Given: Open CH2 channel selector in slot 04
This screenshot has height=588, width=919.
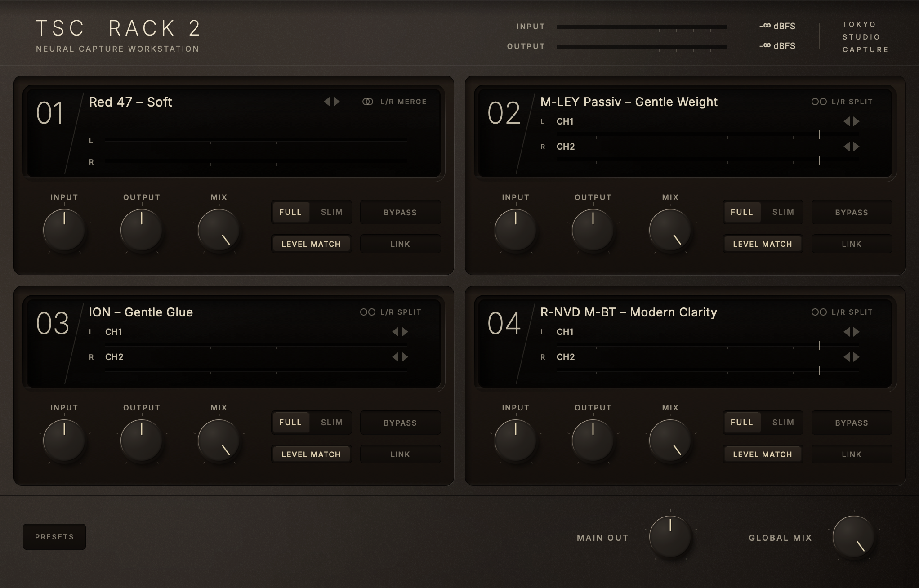Looking at the screenshot, I should pos(566,357).
